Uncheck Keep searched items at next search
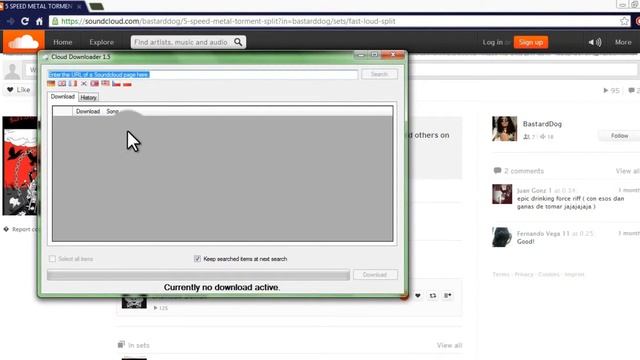 pos(198,259)
